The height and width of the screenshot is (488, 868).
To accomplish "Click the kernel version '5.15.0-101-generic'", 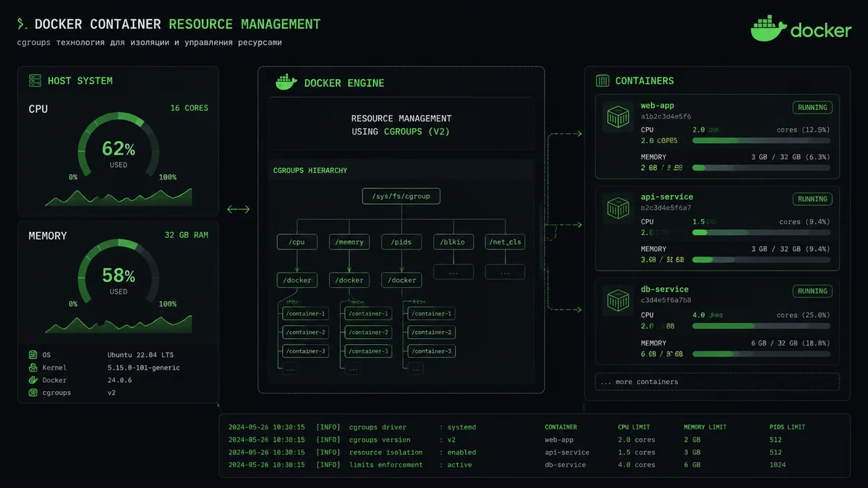I will click(x=143, y=367).
